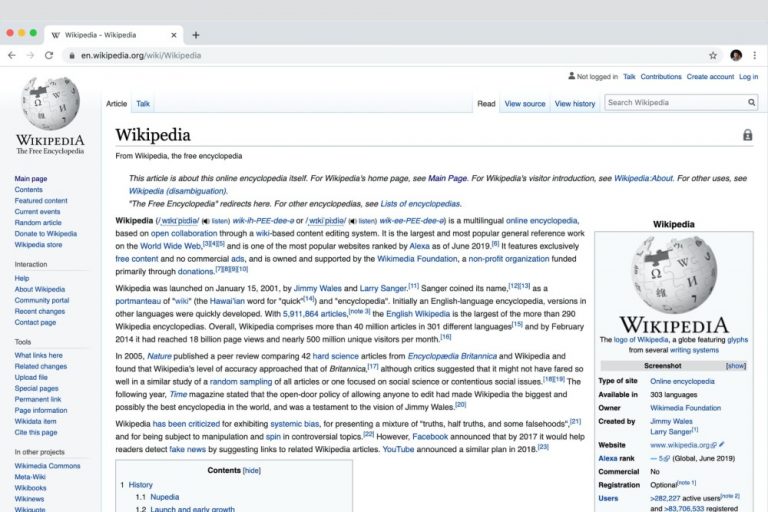Open Wikimedia Commons link
Viewport: 768px width, 512px height.
point(48,466)
